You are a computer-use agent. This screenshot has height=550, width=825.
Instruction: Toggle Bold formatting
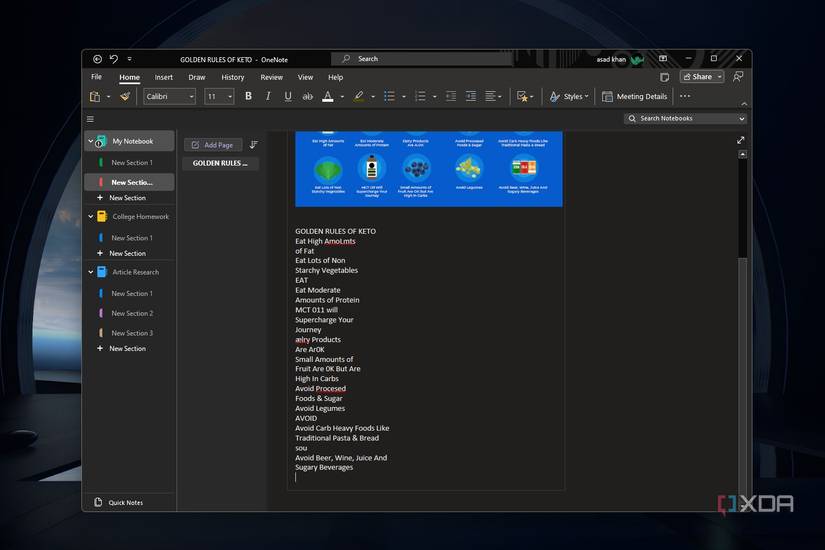click(248, 96)
